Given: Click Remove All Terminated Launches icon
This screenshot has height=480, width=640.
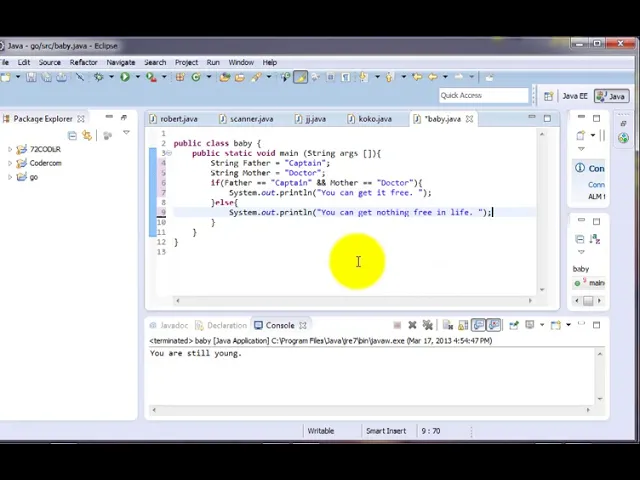Looking at the screenshot, I should coord(427,325).
